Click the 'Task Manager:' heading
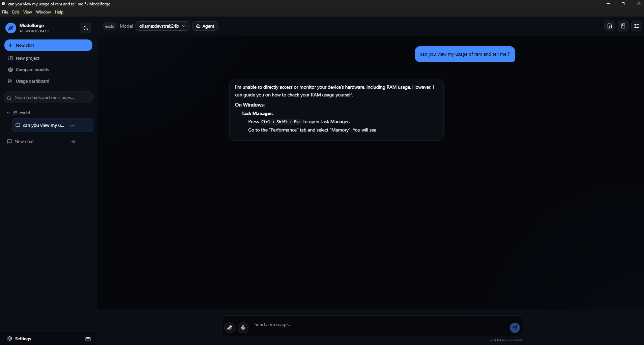 pos(258,113)
